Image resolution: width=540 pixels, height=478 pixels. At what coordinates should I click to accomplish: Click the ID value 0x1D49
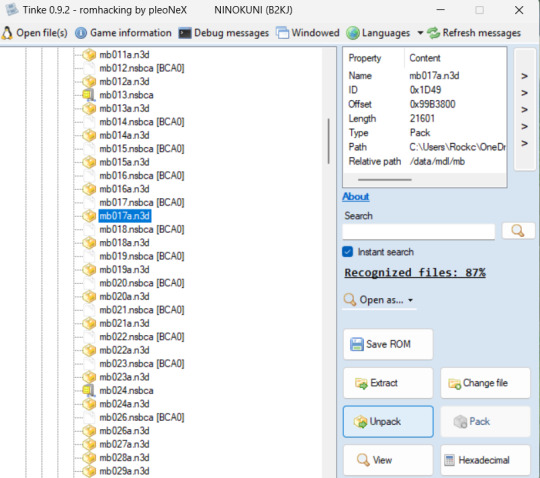425,90
